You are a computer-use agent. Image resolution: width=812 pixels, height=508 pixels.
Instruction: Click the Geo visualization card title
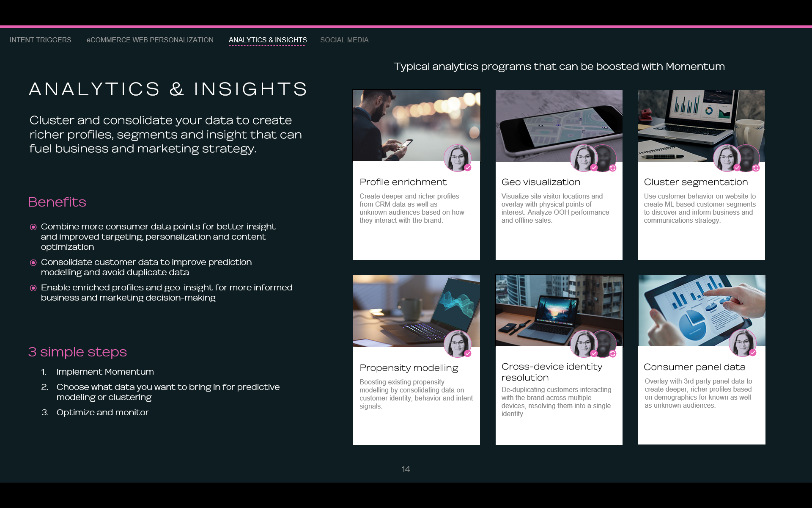point(541,182)
